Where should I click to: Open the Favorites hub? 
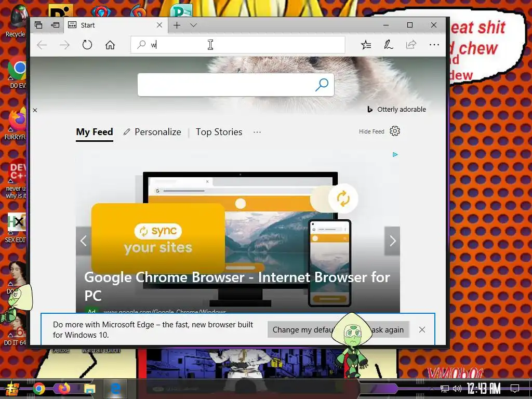pos(366,45)
